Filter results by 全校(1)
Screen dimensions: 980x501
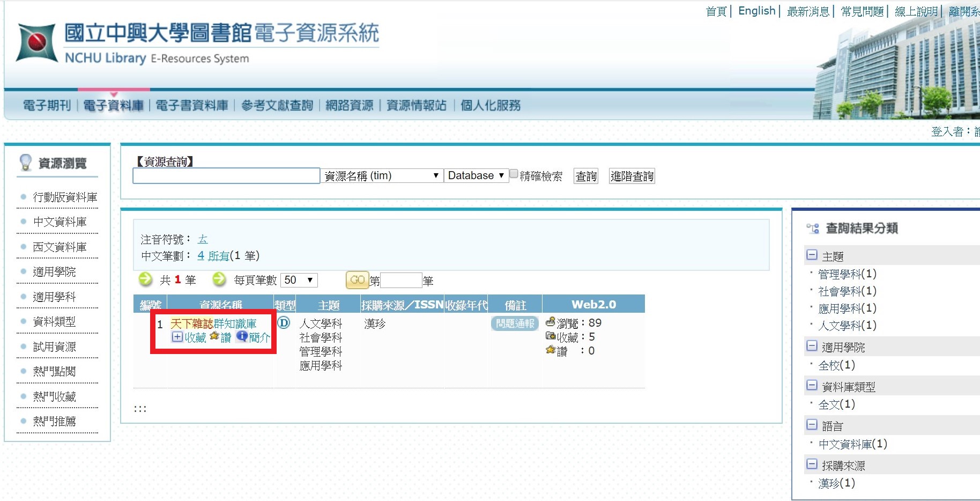tap(836, 365)
